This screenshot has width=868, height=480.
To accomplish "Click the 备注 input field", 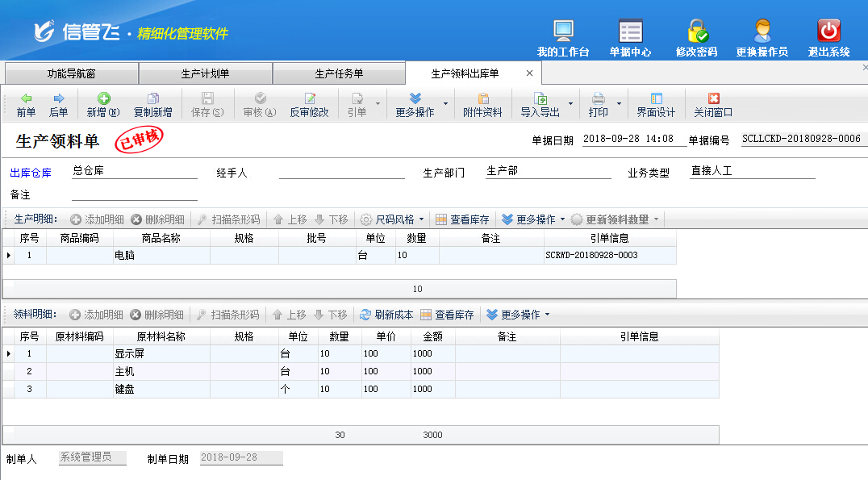I will click(x=134, y=194).
